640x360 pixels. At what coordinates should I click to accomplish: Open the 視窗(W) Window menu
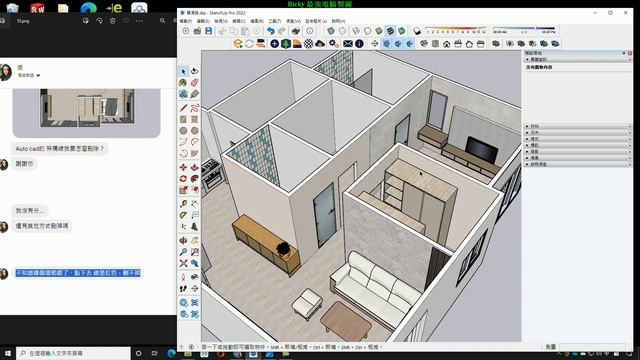tap(293, 21)
